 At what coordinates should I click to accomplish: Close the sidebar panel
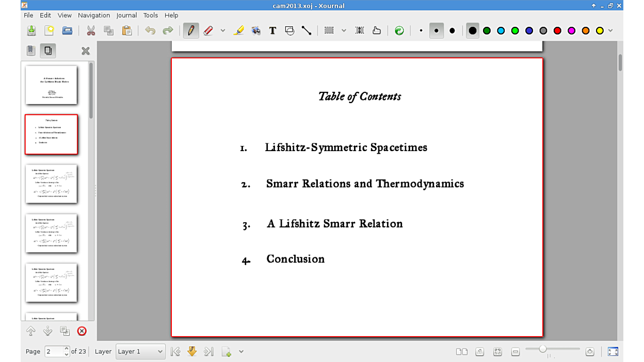(x=86, y=51)
